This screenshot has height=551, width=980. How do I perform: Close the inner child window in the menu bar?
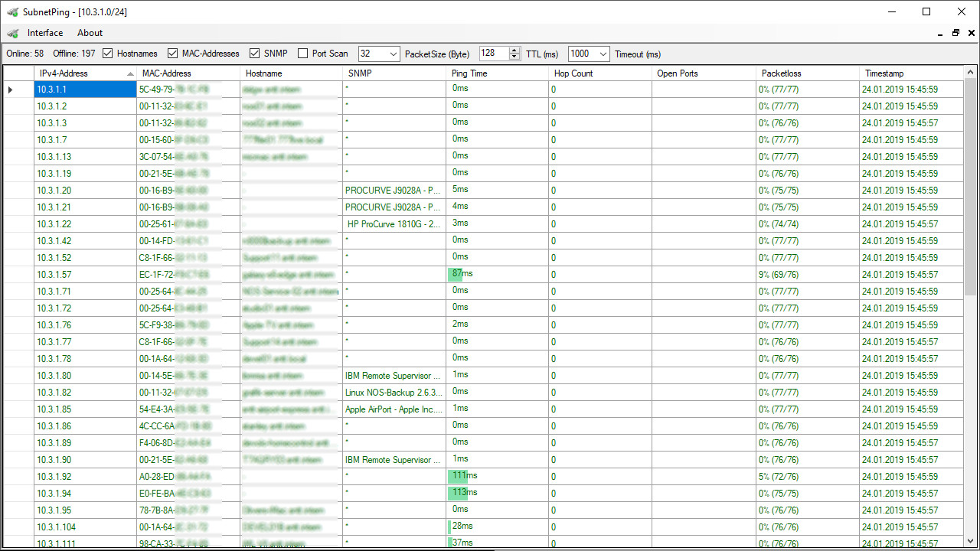click(971, 33)
